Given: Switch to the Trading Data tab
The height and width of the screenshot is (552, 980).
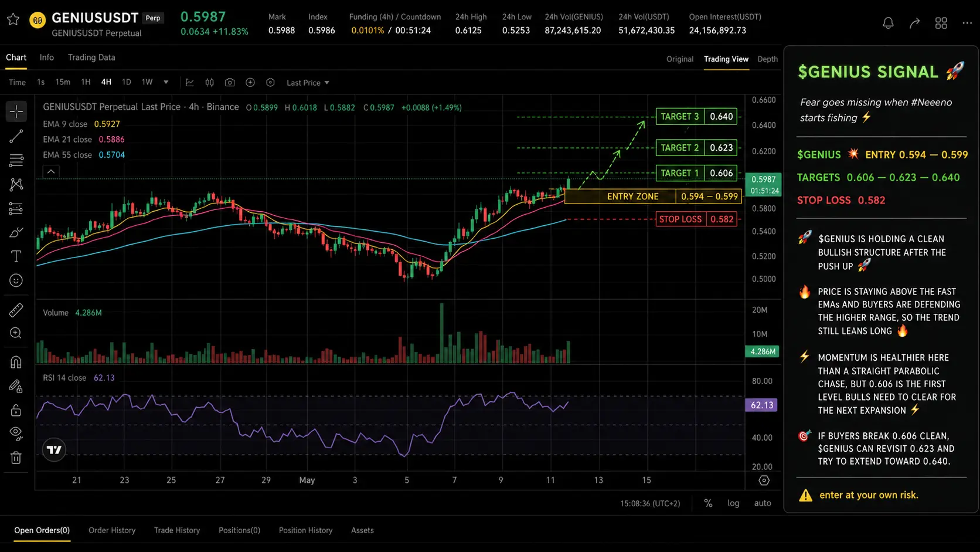Looking at the screenshot, I should [x=91, y=57].
